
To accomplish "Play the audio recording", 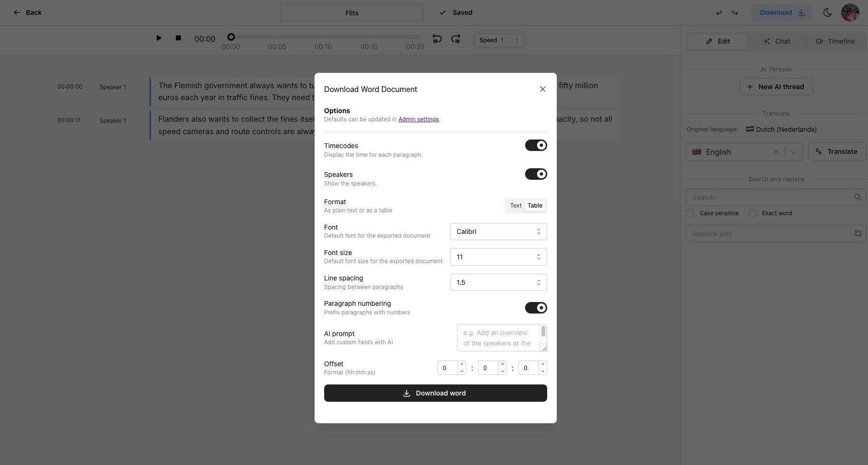I will pyautogui.click(x=159, y=38).
